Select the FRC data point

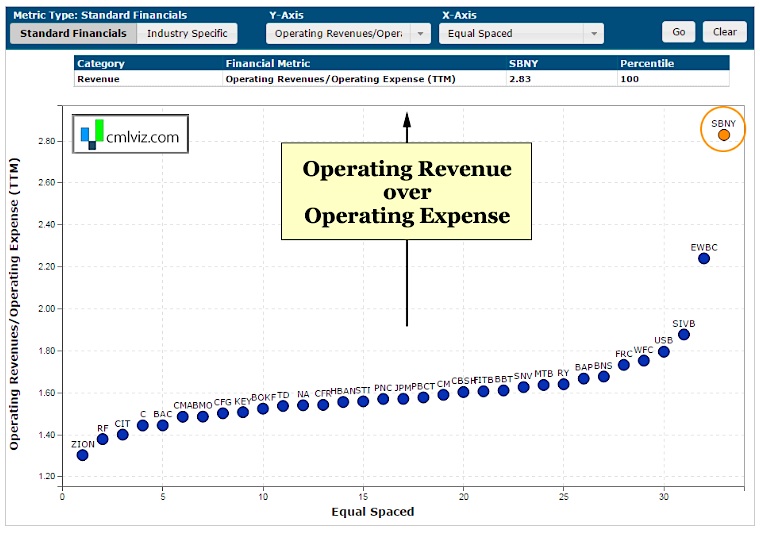[x=624, y=365]
